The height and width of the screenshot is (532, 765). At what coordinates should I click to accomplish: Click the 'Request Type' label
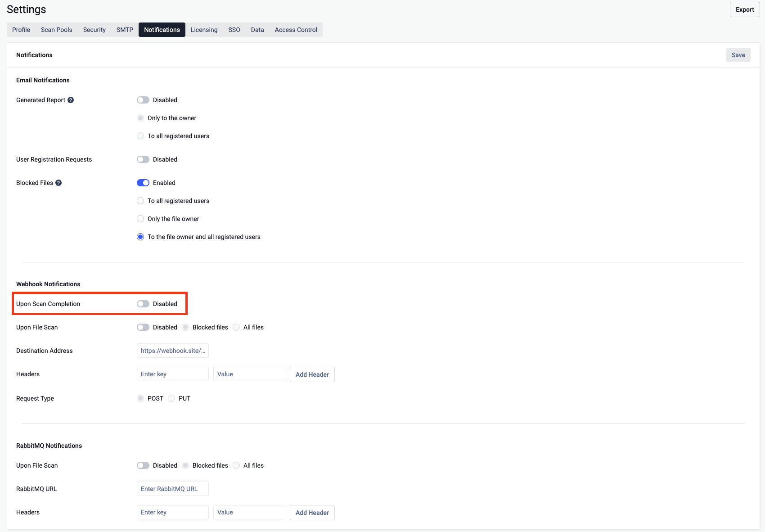[35, 398]
